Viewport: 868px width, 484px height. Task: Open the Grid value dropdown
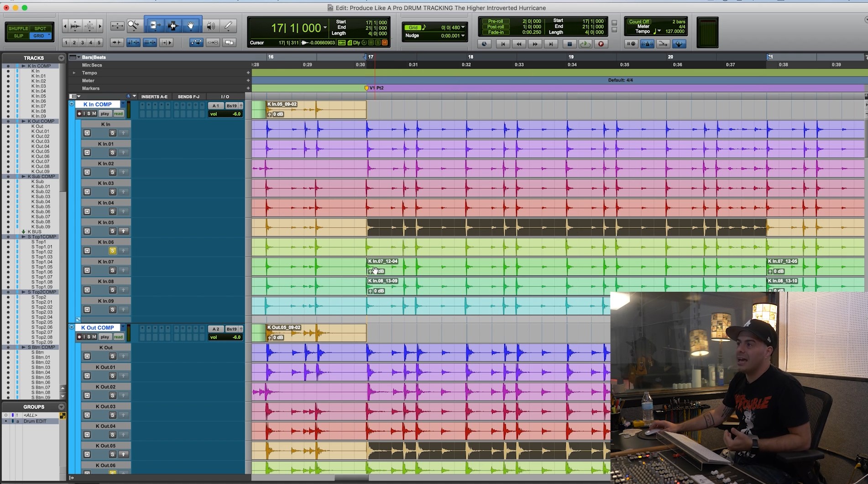click(463, 27)
